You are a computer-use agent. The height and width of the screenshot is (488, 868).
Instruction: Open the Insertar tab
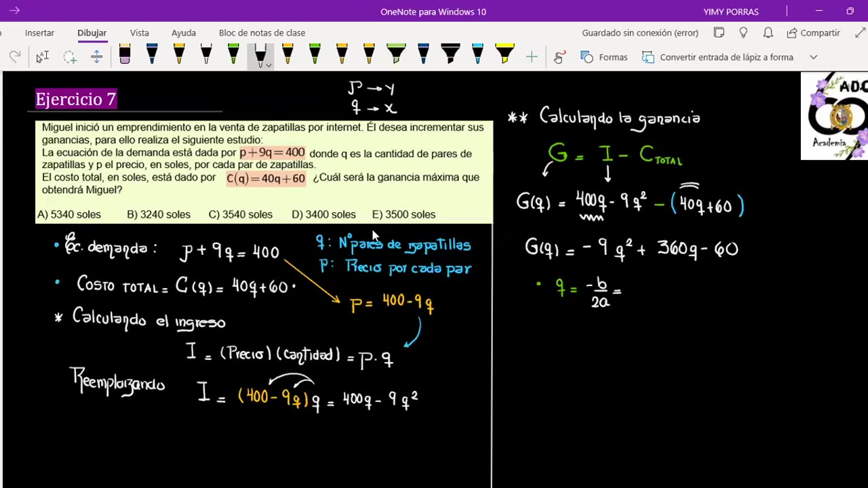tap(39, 33)
